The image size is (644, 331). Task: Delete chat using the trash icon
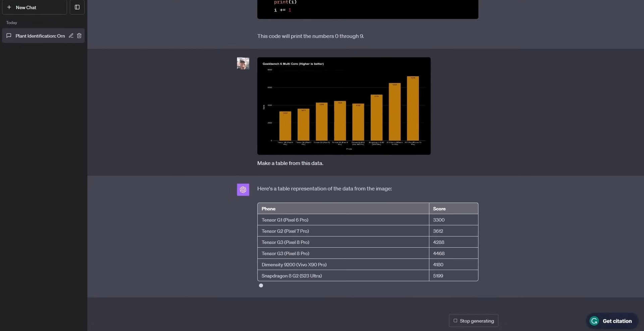tap(79, 36)
